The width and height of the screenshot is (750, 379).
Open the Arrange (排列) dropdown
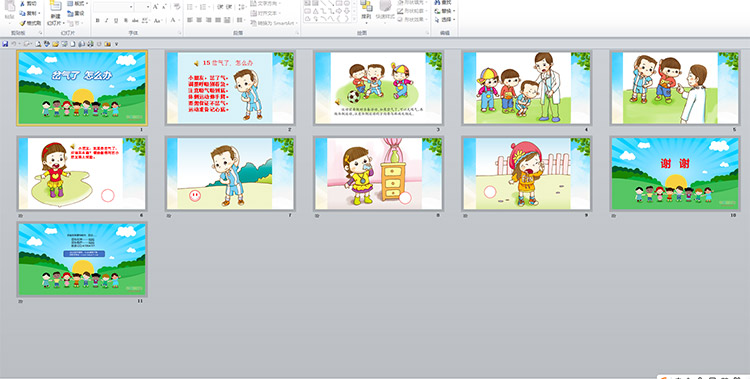366,12
